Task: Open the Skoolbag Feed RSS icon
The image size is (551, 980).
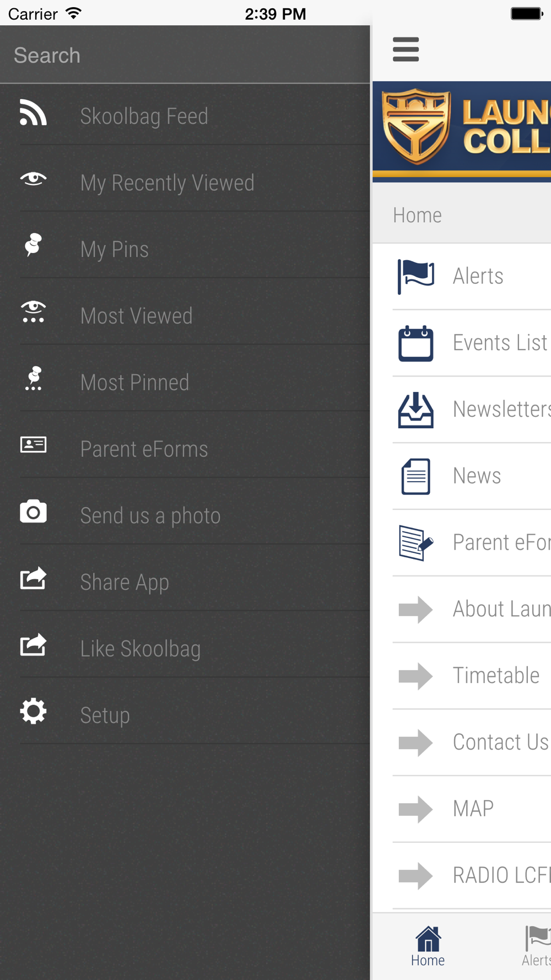Action: click(x=33, y=112)
